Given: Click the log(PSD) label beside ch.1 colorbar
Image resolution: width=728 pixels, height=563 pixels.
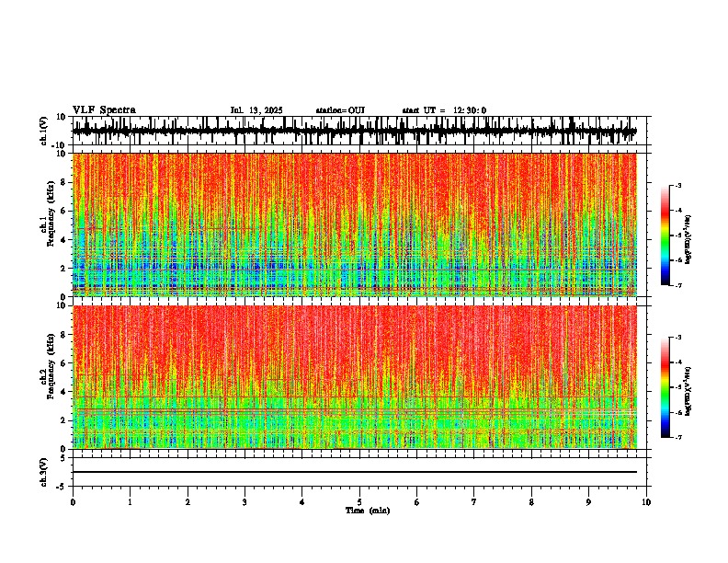Looking at the screenshot, I should point(688,240).
